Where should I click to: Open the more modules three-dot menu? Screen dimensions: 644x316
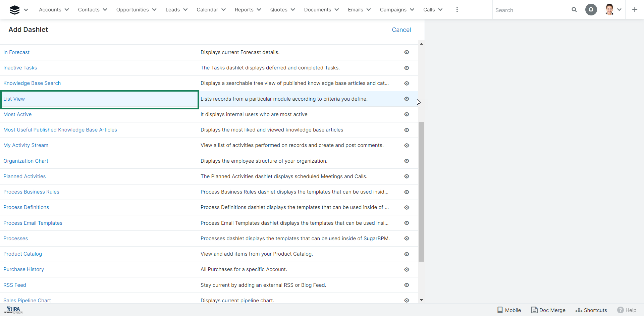click(457, 10)
